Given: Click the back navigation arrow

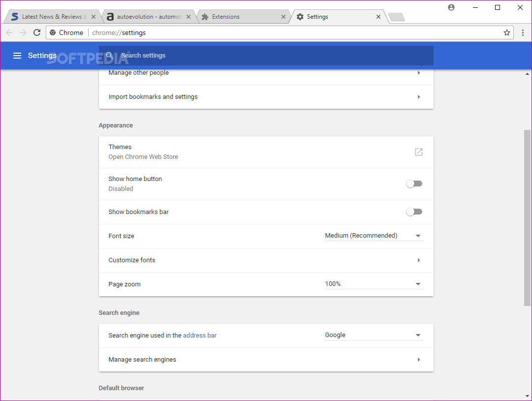Looking at the screenshot, I should 9,32.
